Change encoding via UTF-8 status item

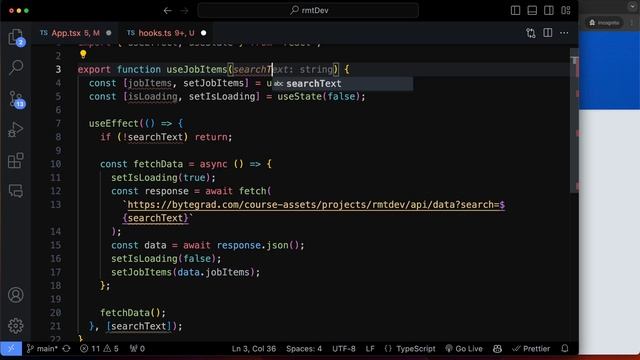tap(344, 349)
